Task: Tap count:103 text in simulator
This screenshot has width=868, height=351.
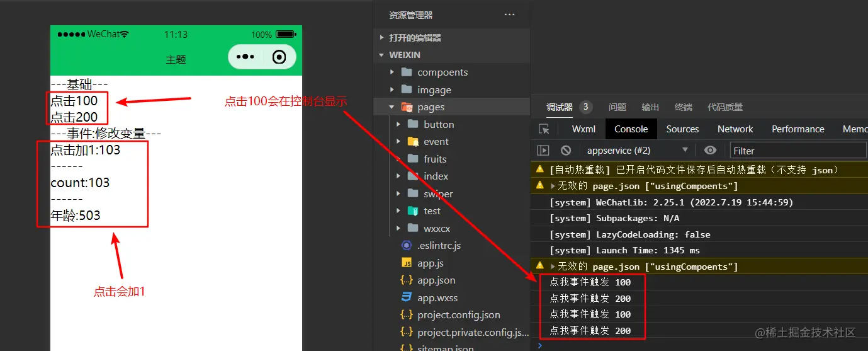Action: [x=80, y=183]
